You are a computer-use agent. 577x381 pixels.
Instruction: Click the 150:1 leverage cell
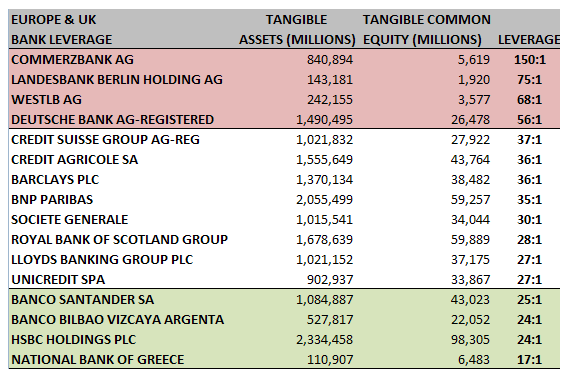(530, 60)
